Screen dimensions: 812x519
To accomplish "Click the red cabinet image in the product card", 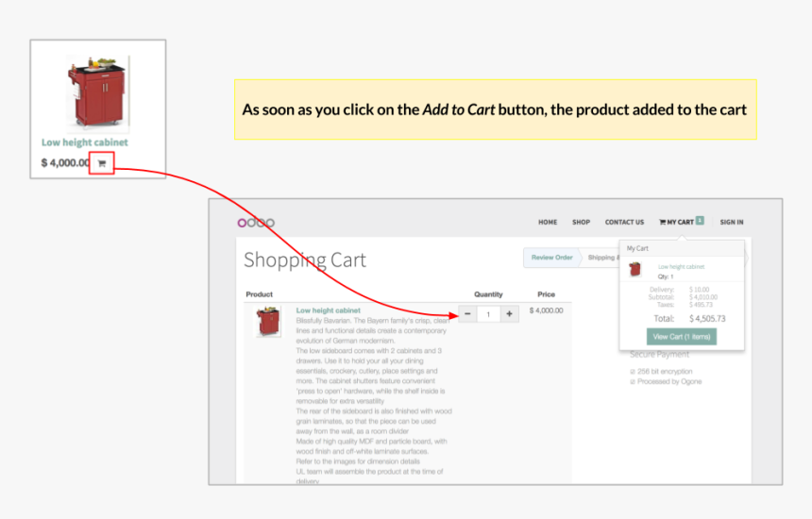I will (x=98, y=92).
